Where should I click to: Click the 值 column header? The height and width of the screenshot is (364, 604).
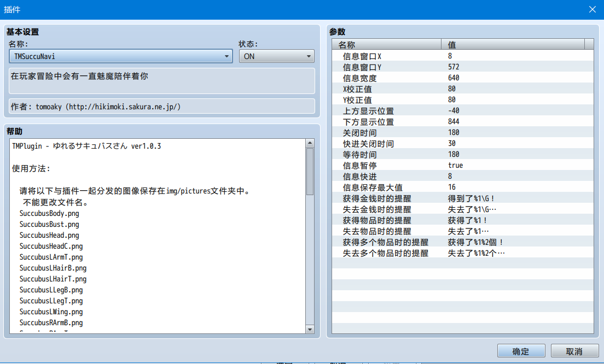point(513,45)
